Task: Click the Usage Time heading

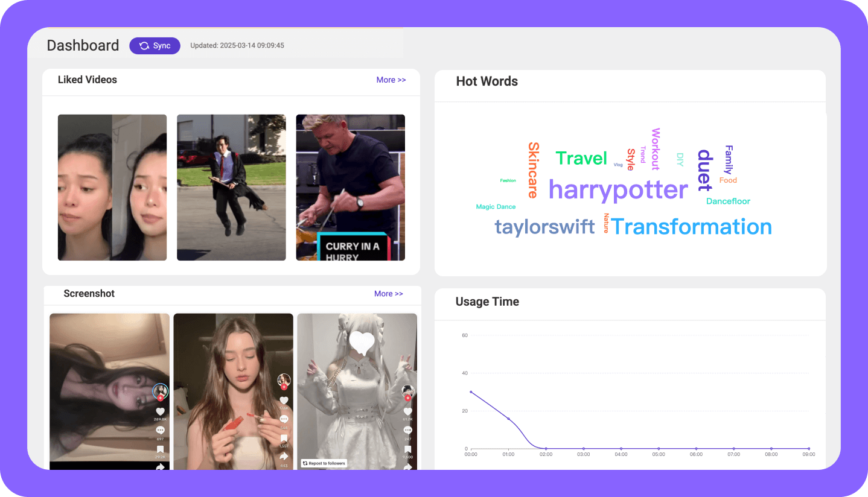Action: 487,302
